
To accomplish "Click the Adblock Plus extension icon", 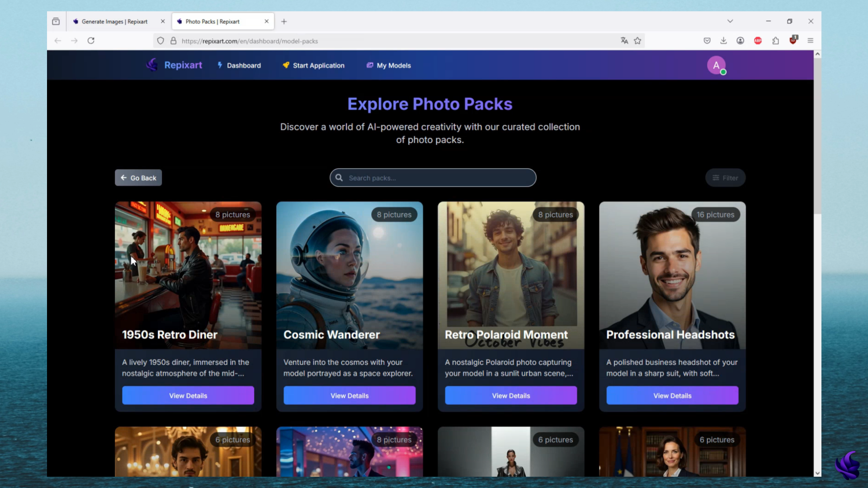I will [x=758, y=41].
